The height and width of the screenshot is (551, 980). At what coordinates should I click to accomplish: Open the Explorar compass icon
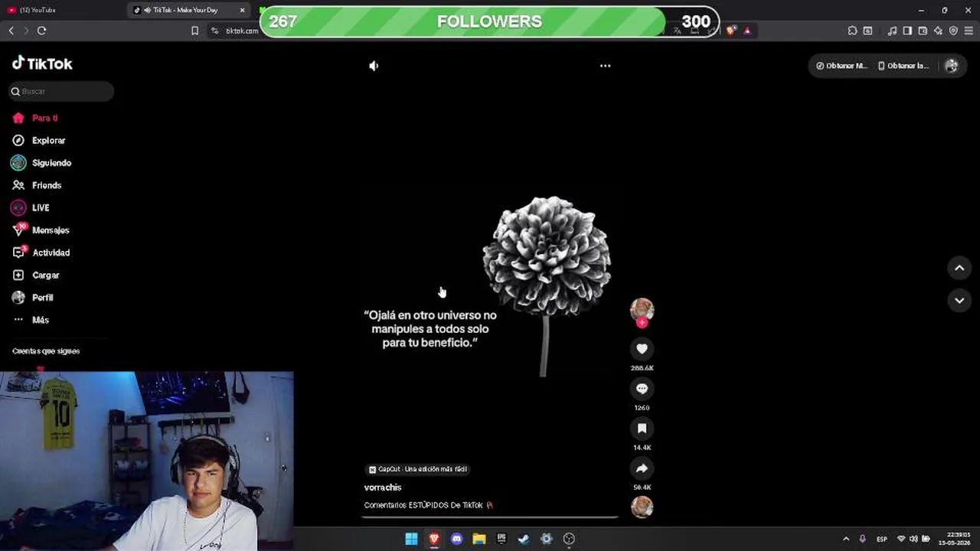coord(18,140)
